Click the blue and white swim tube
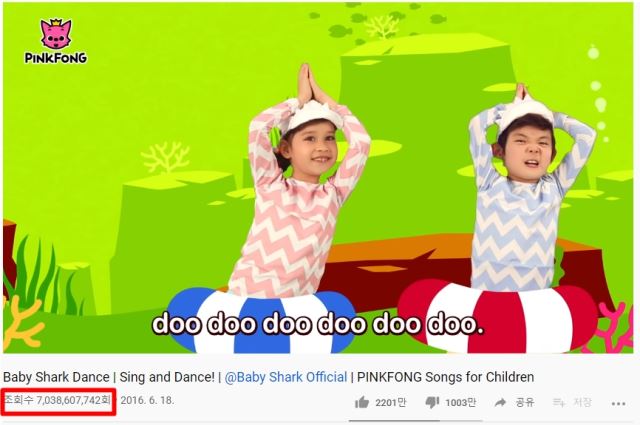The width and height of the screenshot is (640, 425). pyautogui.click(x=261, y=320)
